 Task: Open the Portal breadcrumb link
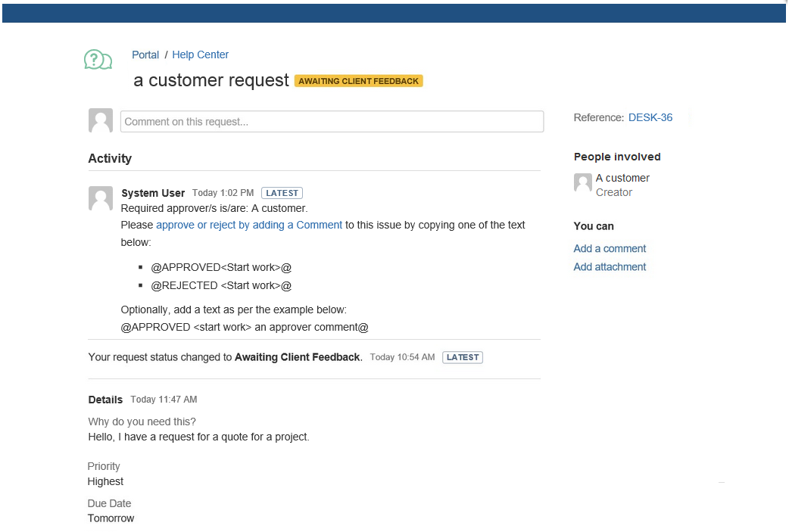(x=145, y=54)
